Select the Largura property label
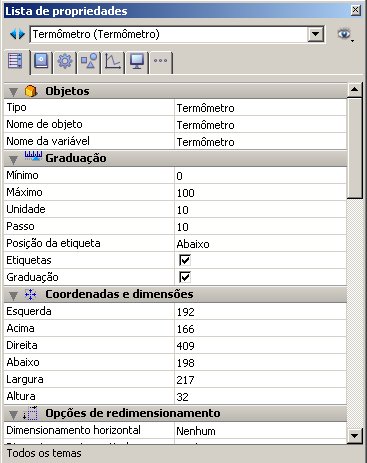Screen dimensions: 367x463 [x=25, y=379]
